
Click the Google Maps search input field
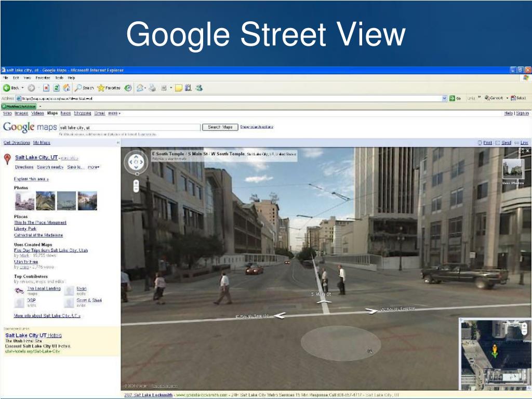coord(129,128)
